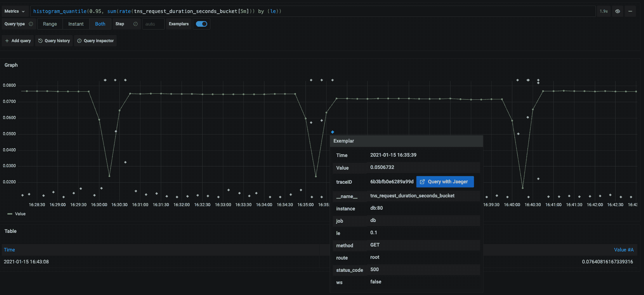Click the method value GET
The image size is (644, 295).
[x=375, y=245]
